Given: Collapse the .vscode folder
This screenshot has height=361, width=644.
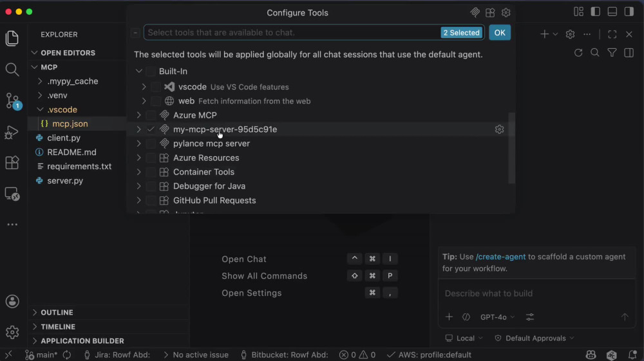Looking at the screenshot, I should click(x=40, y=109).
